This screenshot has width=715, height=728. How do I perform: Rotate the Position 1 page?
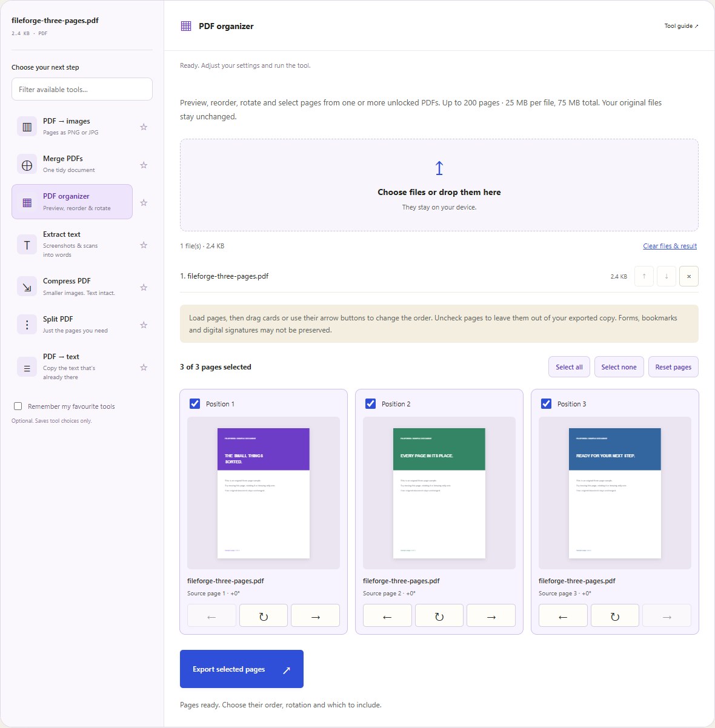264,616
